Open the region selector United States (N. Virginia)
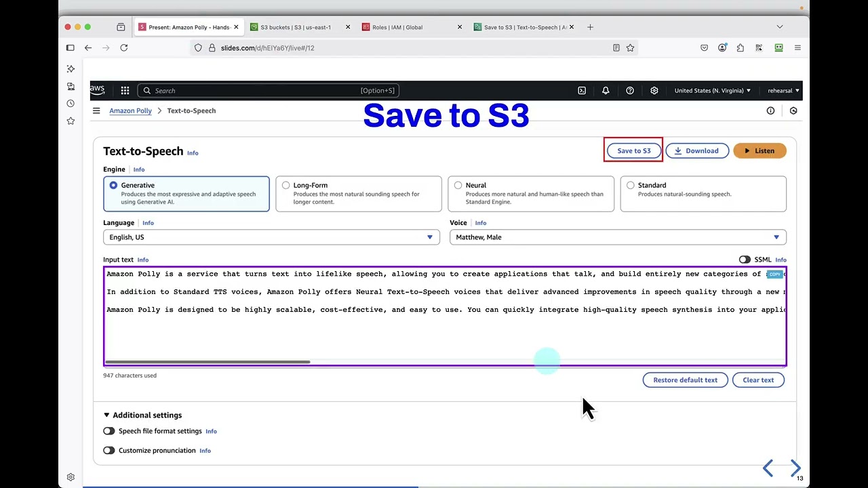The height and width of the screenshot is (488, 868). point(712,90)
